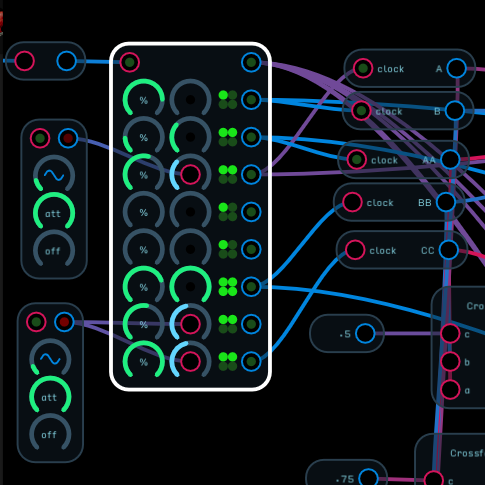Click the sine waveform knob in upper LFO module

tap(54, 175)
